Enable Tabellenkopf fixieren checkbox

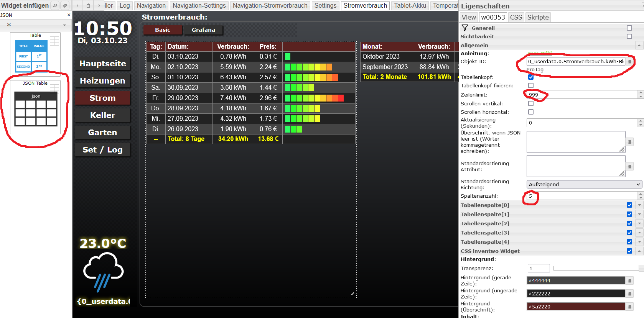click(x=531, y=85)
